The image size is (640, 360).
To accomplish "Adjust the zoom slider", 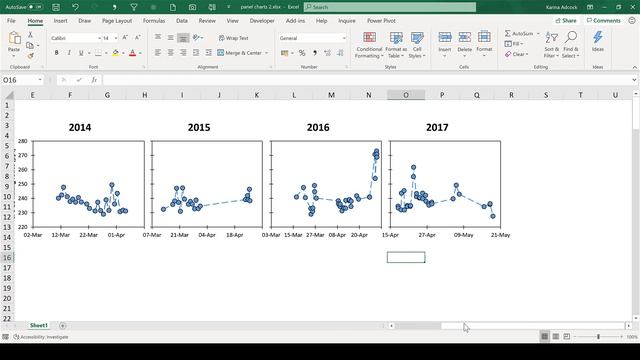I will [598, 336].
